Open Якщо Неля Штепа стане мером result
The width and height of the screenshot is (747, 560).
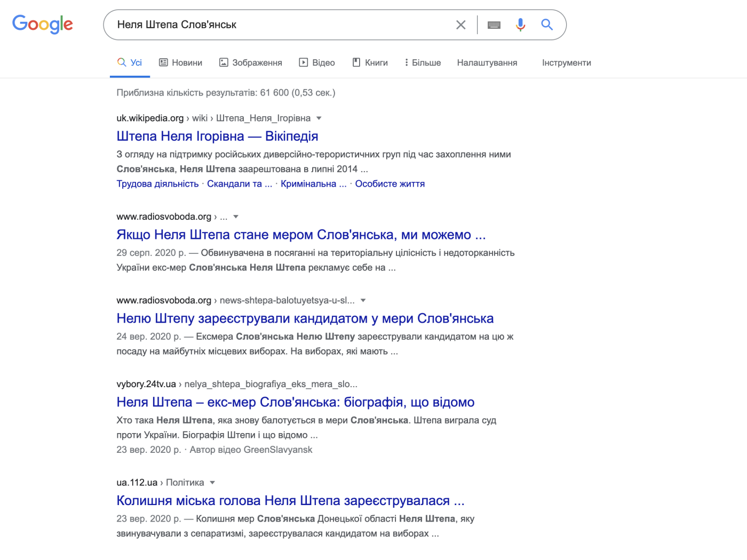(x=301, y=235)
